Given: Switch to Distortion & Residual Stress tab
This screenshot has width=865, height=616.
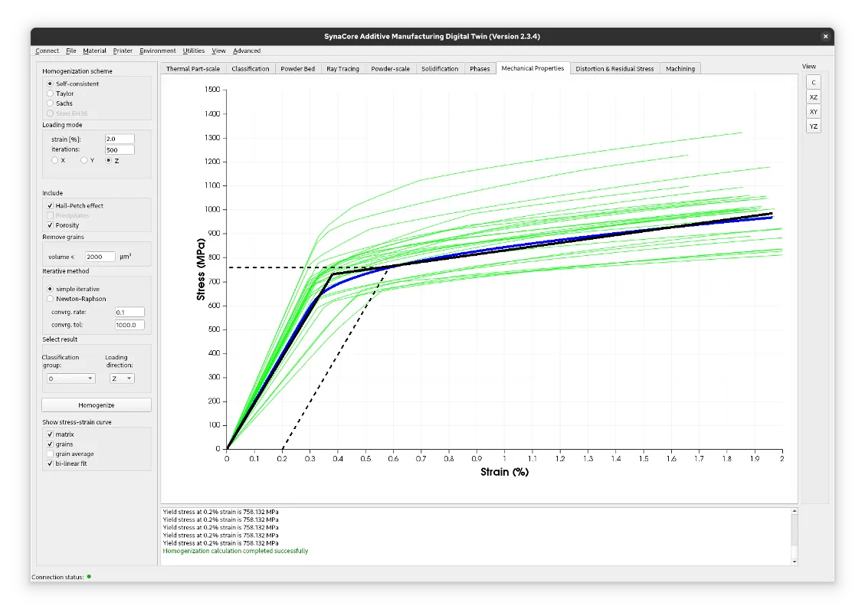Looking at the screenshot, I should (614, 69).
